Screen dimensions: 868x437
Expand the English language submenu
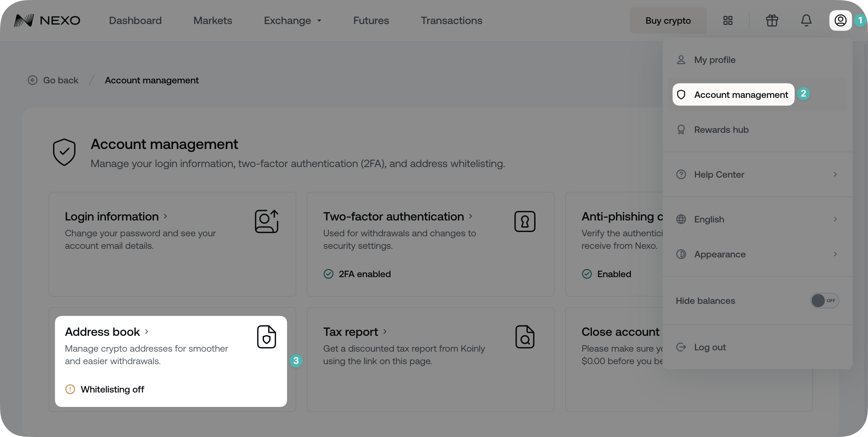pos(757,219)
